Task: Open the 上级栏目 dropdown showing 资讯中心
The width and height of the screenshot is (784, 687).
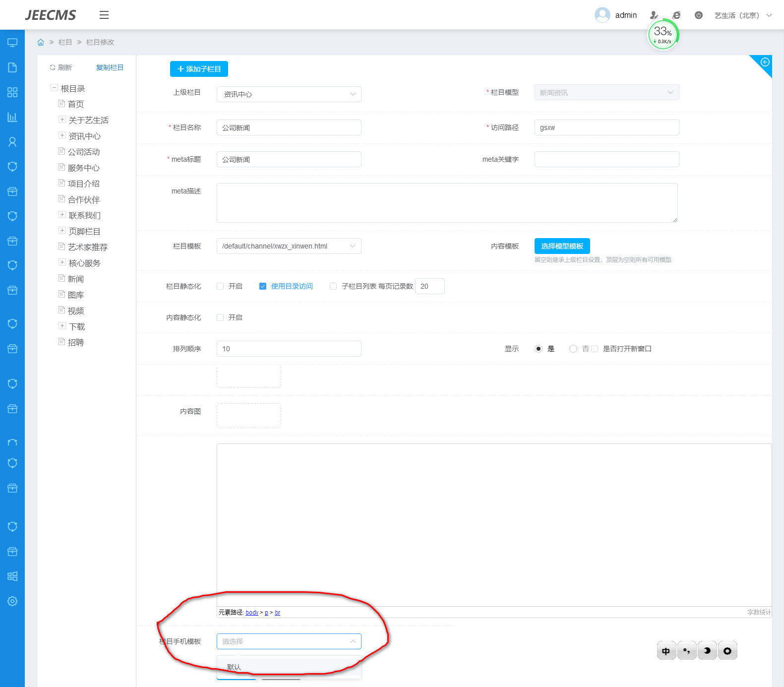Action: point(289,94)
